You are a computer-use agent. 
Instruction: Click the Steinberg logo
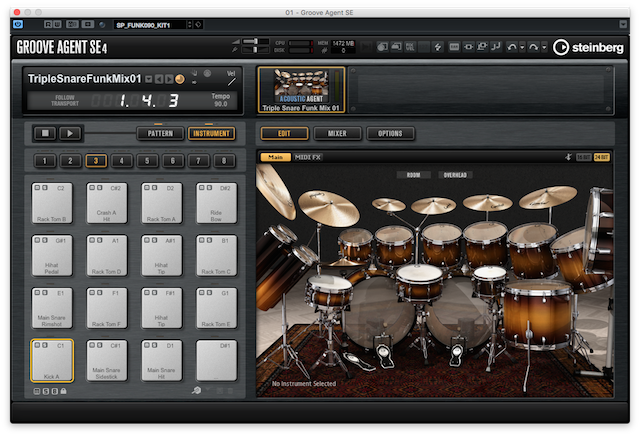coord(588,47)
